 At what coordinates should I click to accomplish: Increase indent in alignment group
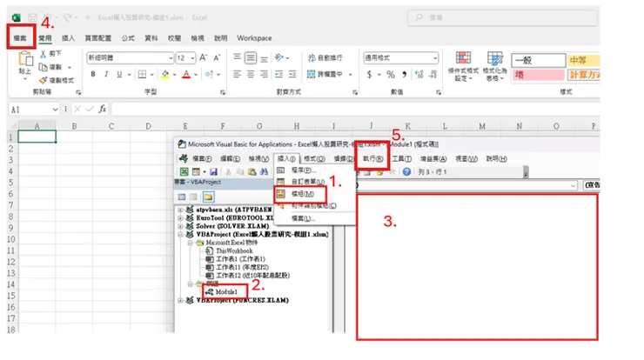point(292,74)
